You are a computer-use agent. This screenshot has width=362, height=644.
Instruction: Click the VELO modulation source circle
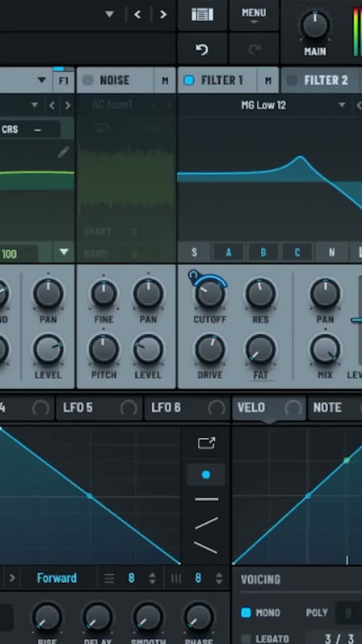293,408
